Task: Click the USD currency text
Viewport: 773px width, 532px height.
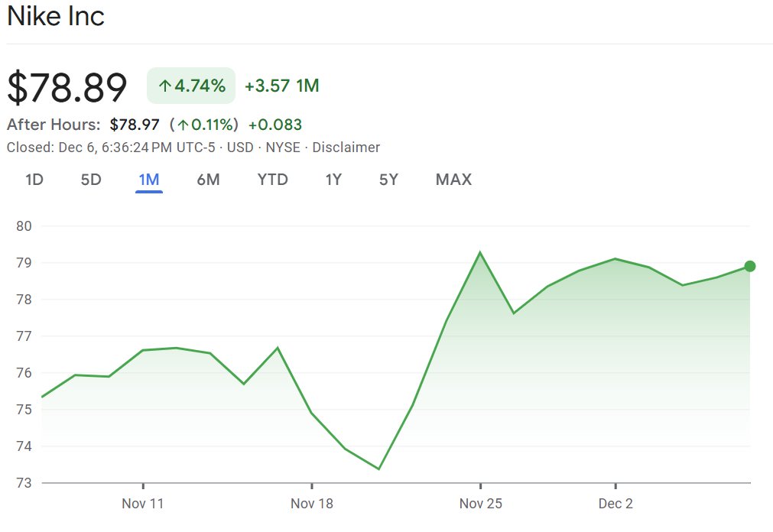Action: pyautogui.click(x=240, y=148)
